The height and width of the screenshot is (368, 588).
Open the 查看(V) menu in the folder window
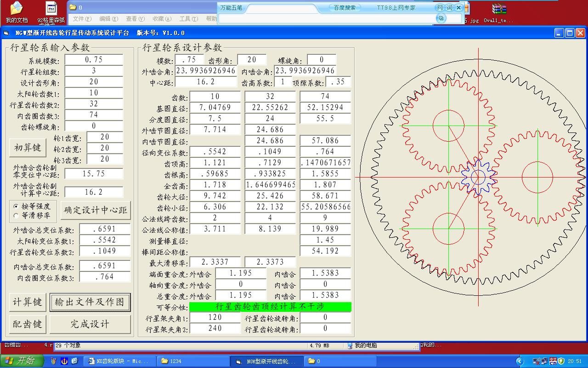click(x=135, y=19)
